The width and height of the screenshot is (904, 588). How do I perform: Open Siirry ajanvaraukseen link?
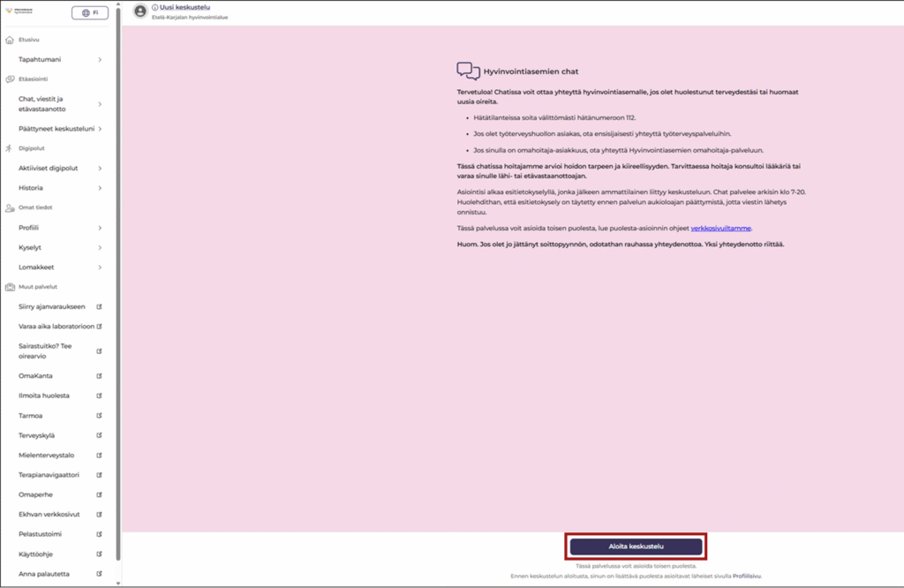click(x=52, y=307)
